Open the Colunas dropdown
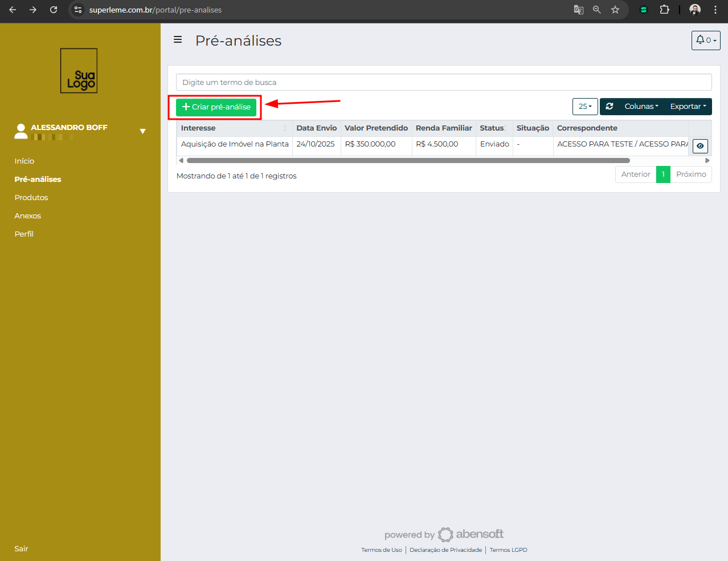Screen dimensions: 728x561 pyautogui.click(x=641, y=107)
